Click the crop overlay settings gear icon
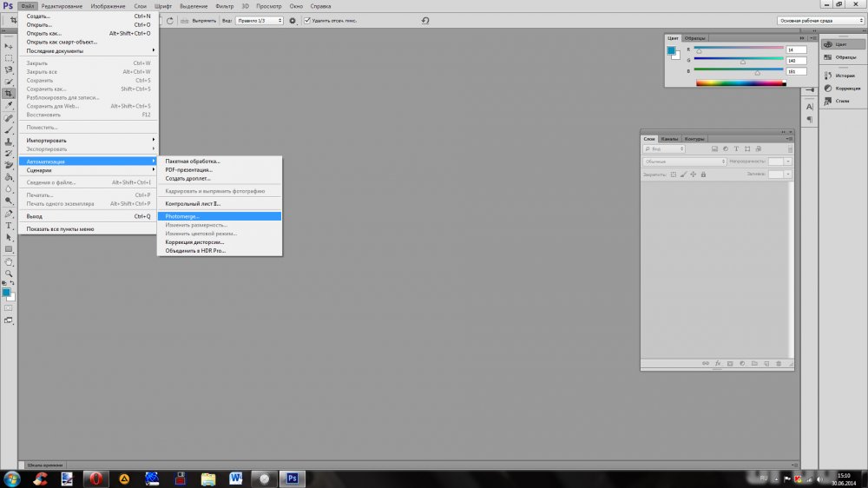 tap(293, 20)
